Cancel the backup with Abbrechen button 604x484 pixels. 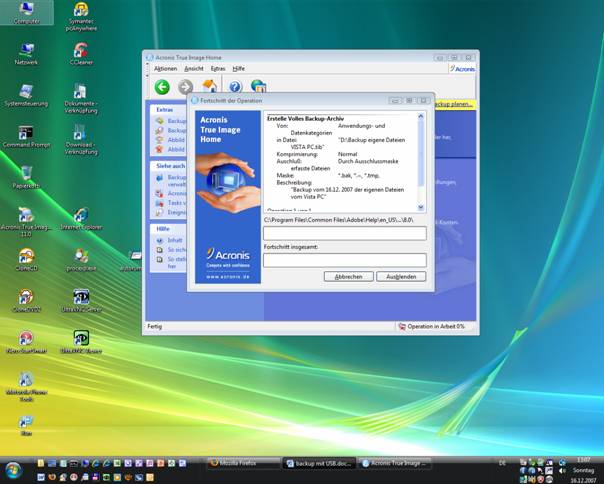(x=349, y=277)
